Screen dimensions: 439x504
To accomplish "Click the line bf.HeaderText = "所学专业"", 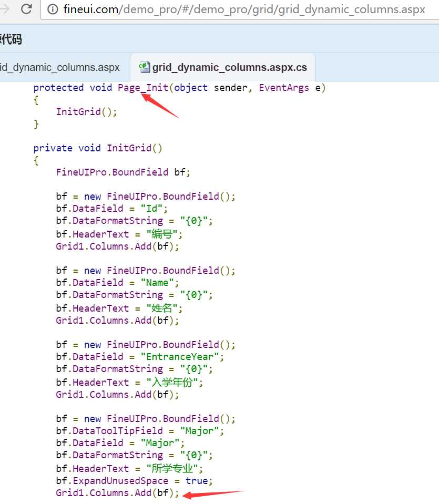I will coord(130,468).
